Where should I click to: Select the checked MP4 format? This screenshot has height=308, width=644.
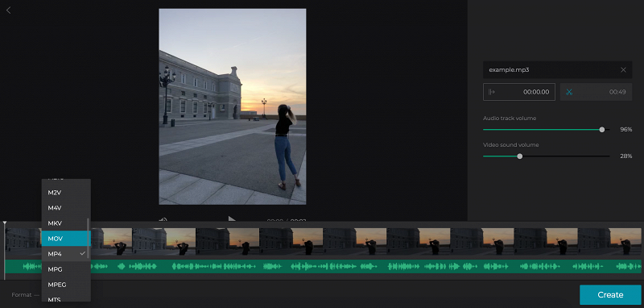[66, 254]
